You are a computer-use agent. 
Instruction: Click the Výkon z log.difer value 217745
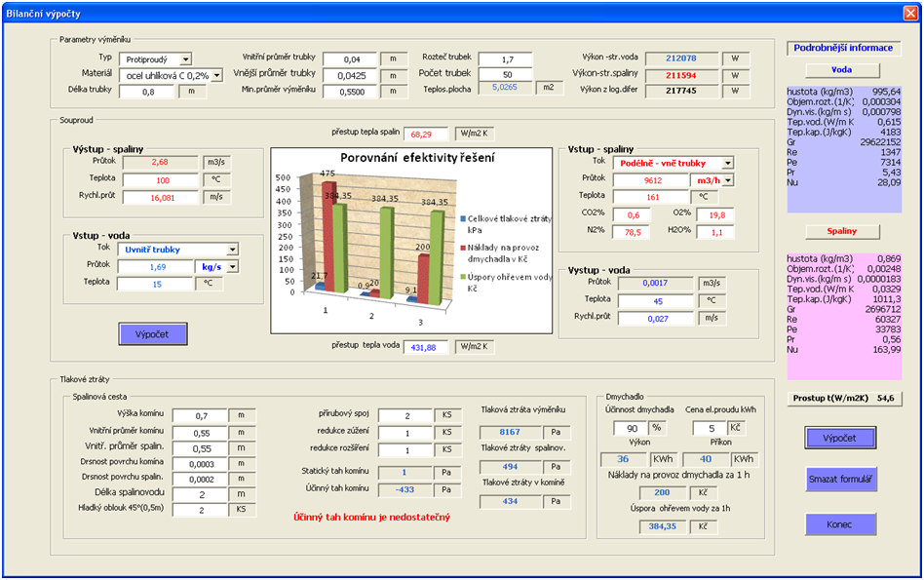click(x=682, y=91)
